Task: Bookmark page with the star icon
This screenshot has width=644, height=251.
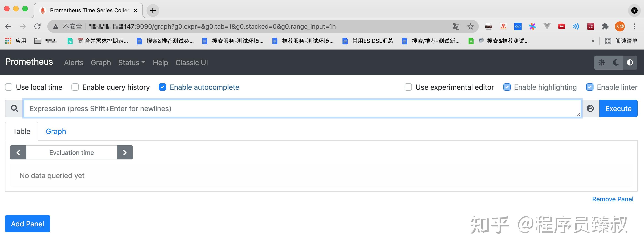Action: pyautogui.click(x=470, y=26)
